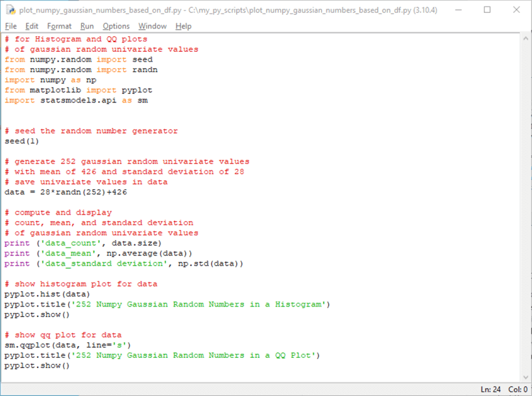Open the Window menu
The width and height of the screenshot is (532, 396).
coord(152,26)
